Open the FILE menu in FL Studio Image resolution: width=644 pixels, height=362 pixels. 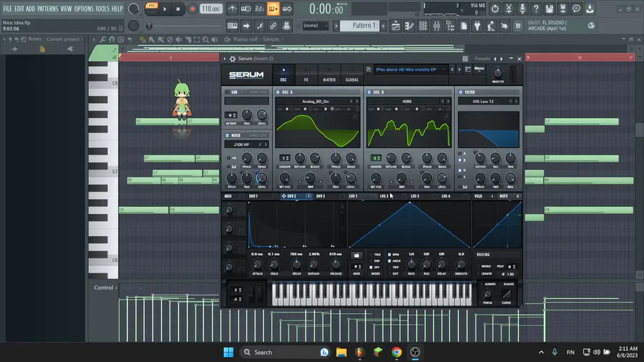click(x=7, y=9)
